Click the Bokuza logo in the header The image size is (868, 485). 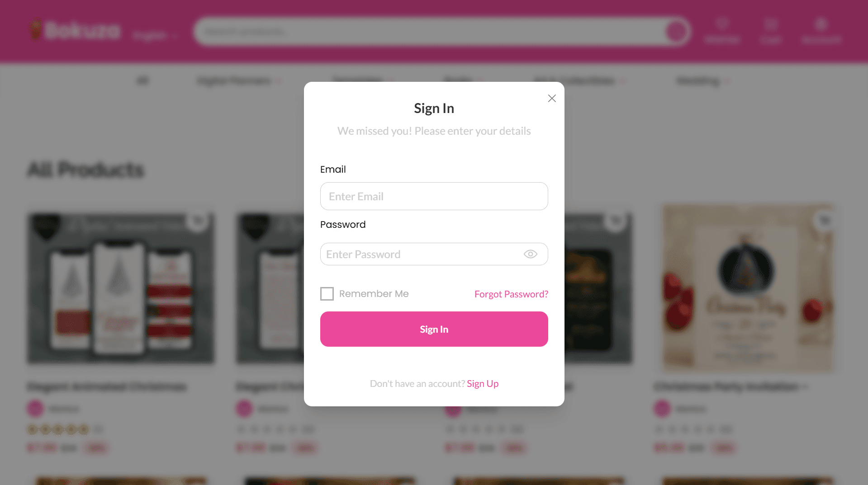[75, 30]
